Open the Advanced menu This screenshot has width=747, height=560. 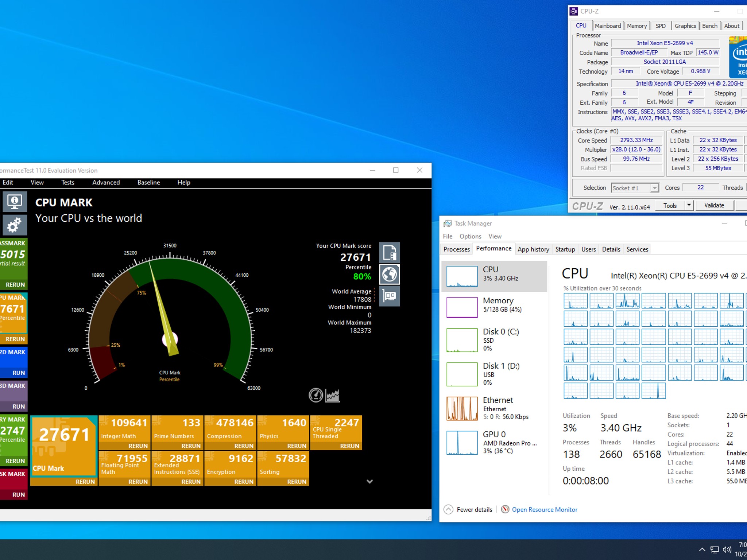pos(106,182)
